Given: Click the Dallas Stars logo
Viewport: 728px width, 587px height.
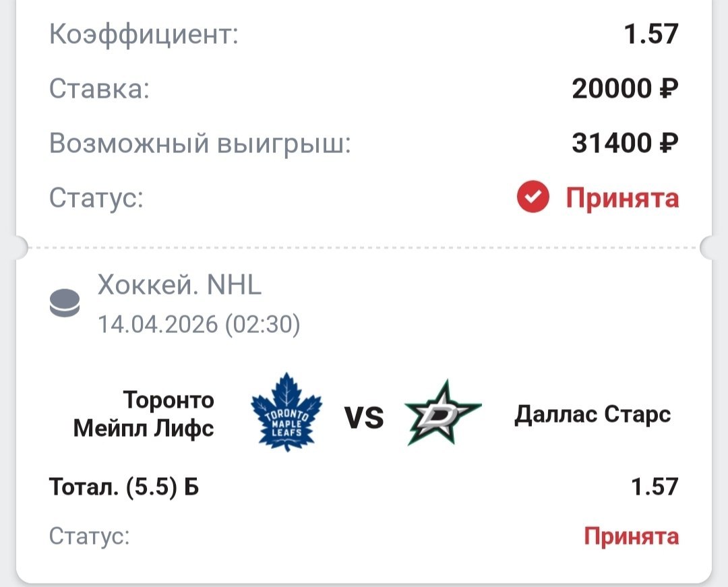Looking at the screenshot, I should tap(442, 413).
